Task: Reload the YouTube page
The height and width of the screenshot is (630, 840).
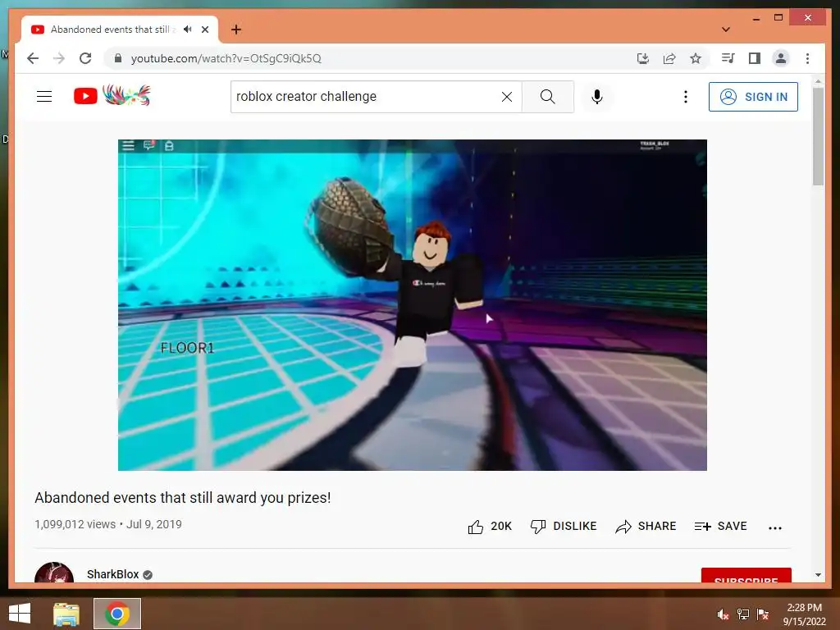Action: coord(85,58)
